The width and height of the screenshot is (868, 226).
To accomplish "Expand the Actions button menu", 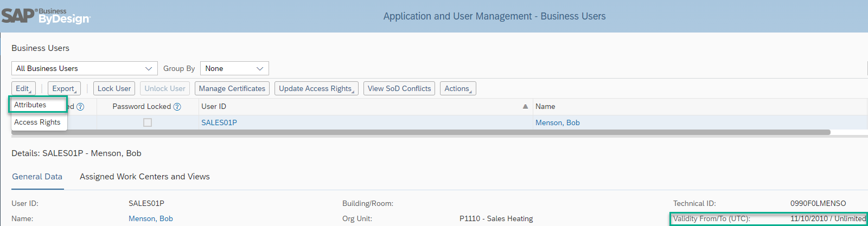I will (x=458, y=88).
